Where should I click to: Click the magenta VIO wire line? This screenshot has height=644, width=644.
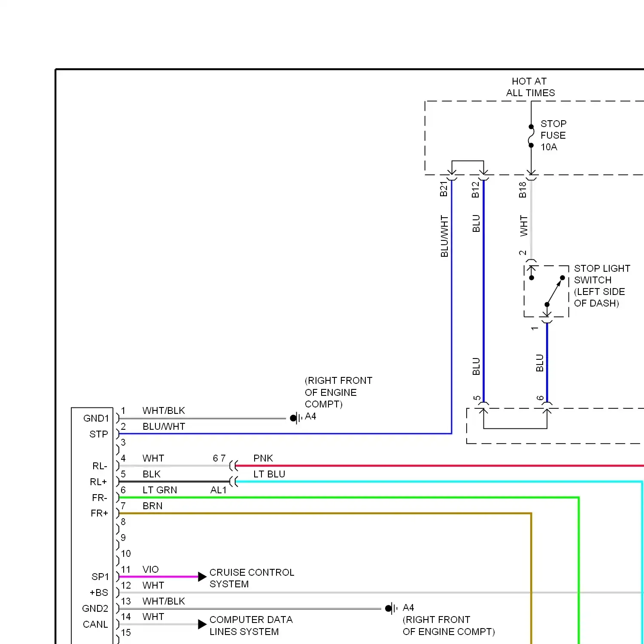point(158,577)
